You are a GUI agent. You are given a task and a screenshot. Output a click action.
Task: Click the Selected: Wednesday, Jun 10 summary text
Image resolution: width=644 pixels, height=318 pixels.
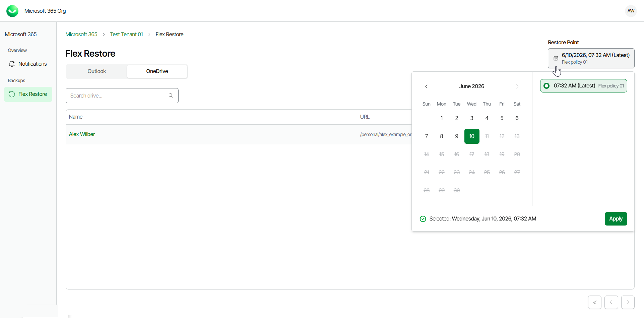coord(483,219)
